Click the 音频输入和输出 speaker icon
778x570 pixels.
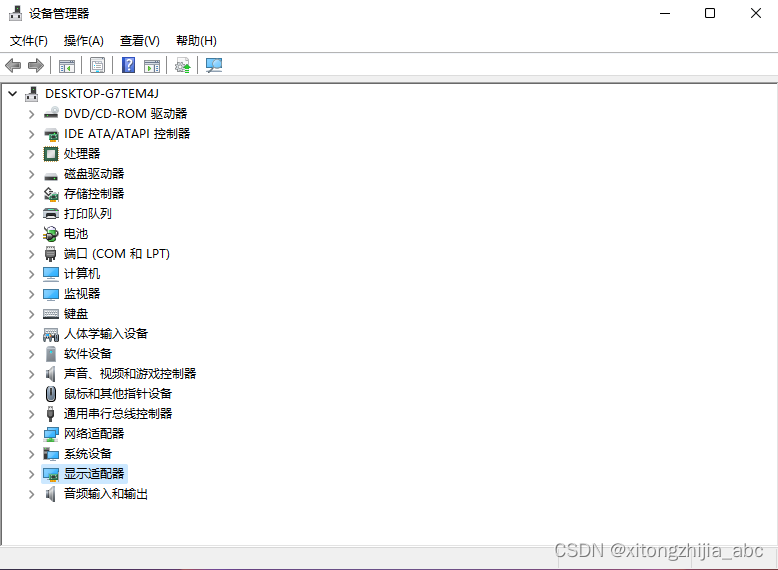tap(51, 494)
